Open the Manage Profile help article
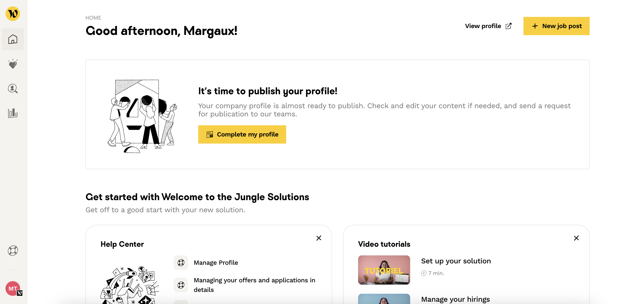 click(x=216, y=262)
